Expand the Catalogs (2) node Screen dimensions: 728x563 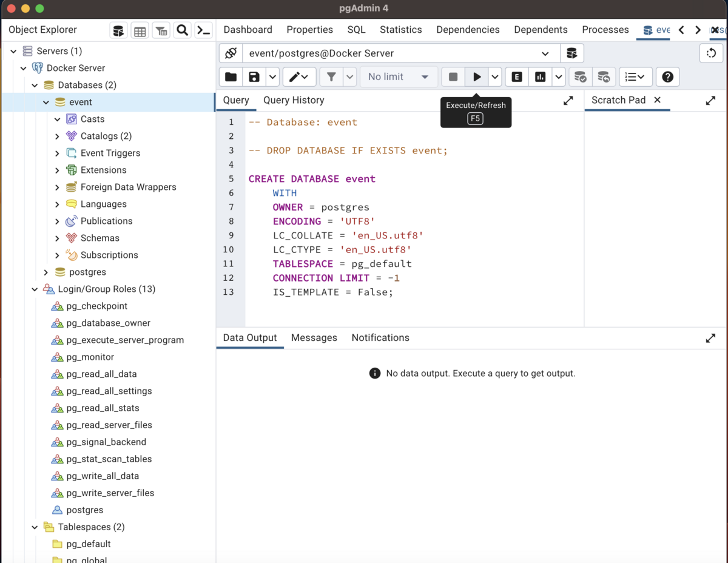tap(58, 137)
